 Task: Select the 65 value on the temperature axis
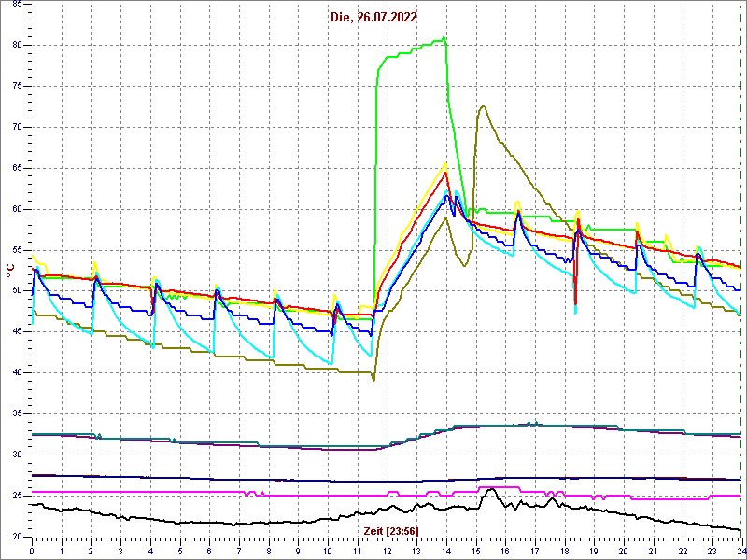tap(17, 168)
